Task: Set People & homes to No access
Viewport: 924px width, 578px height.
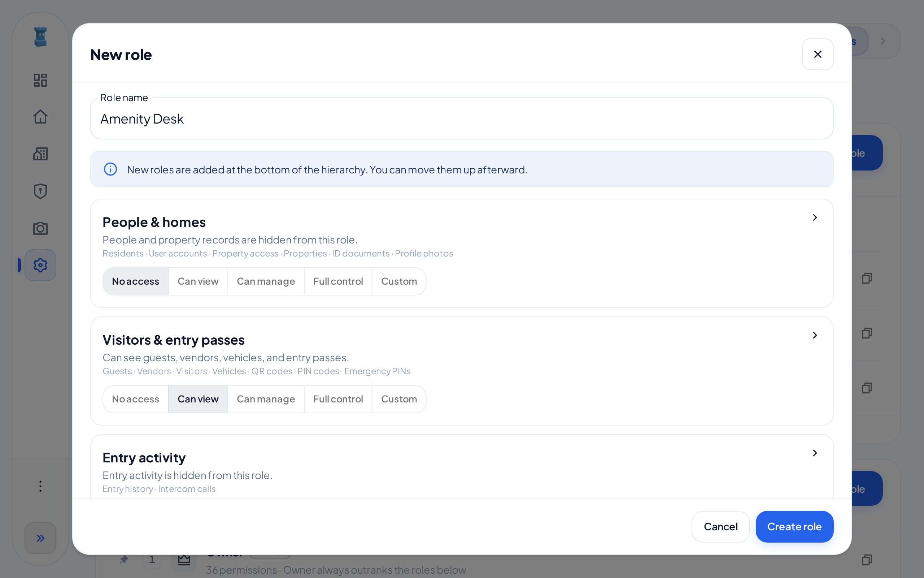Action: click(x=136, y=281)
